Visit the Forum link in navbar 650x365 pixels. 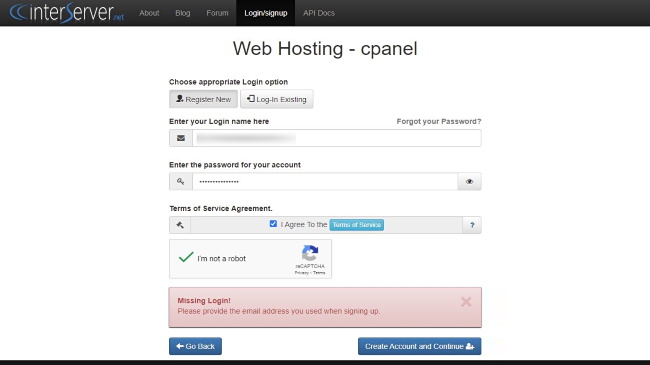point(217,13)
